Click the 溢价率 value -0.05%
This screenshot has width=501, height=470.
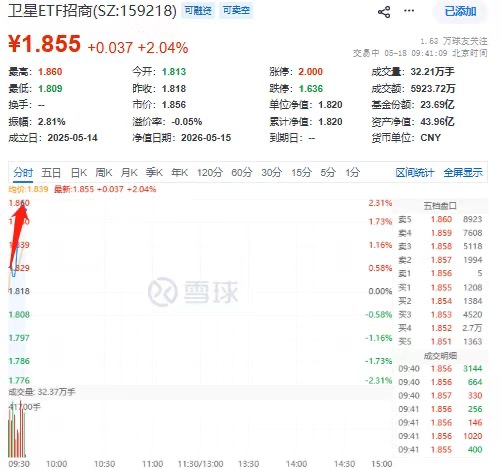pyautogui.click(x=187, y=122)
